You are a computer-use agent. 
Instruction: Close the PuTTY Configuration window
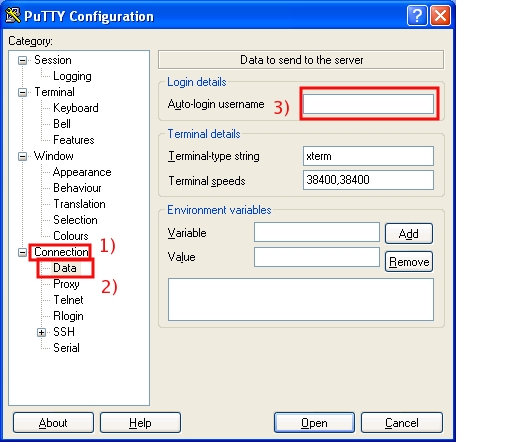click(x=441, y=16)
